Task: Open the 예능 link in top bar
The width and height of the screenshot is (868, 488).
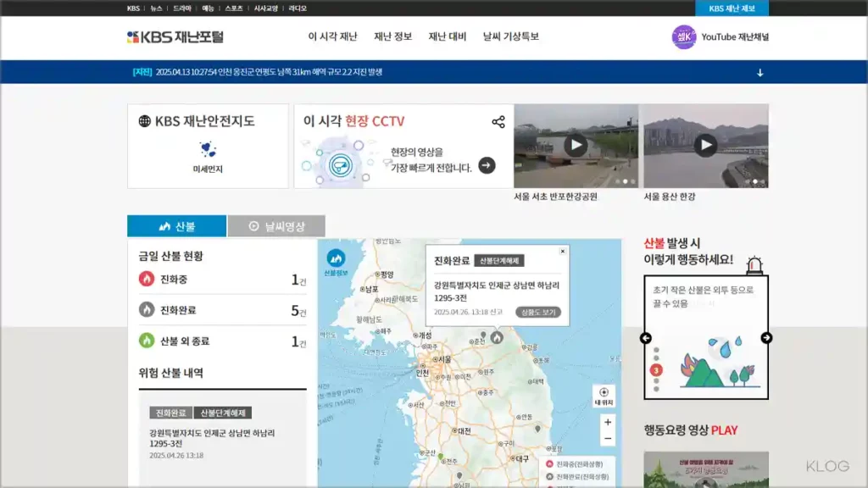Action: point(208,8)
